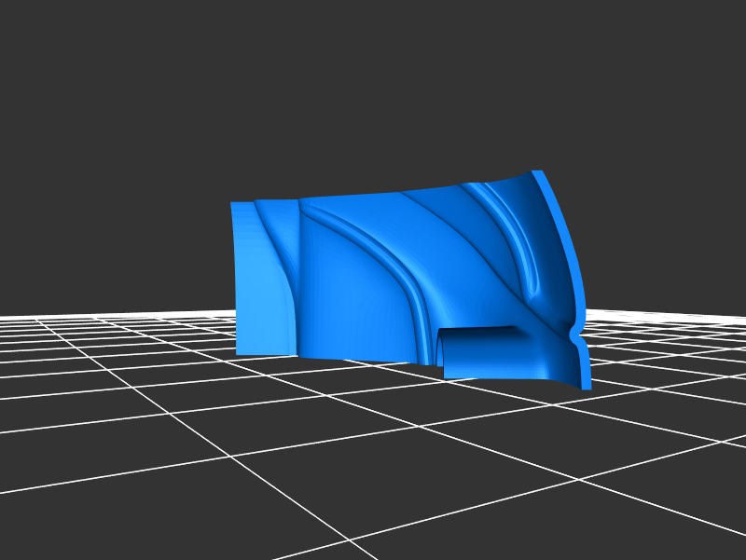Click the grid horizon right of the model
This screenshot has height=560, width=746.
[671, 317]
